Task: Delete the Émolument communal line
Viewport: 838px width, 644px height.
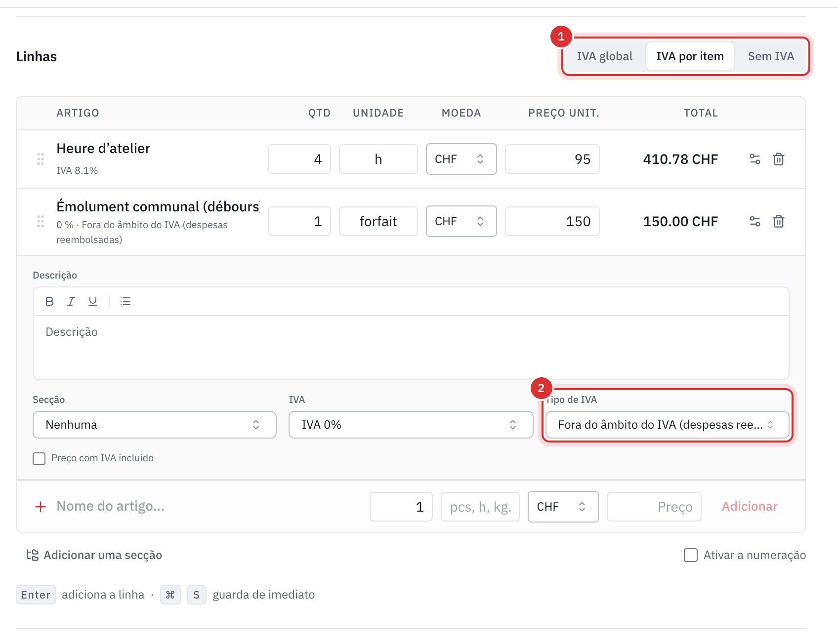Action: (779, 221)
